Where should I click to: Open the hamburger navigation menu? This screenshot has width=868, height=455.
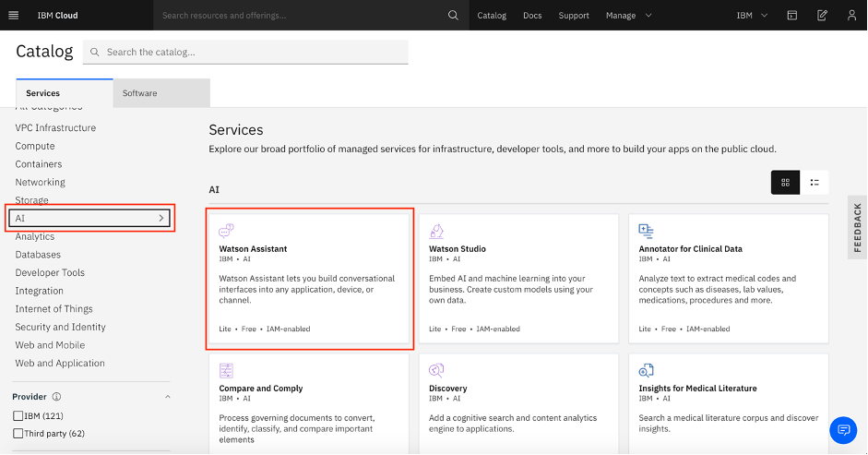point(13,15)
